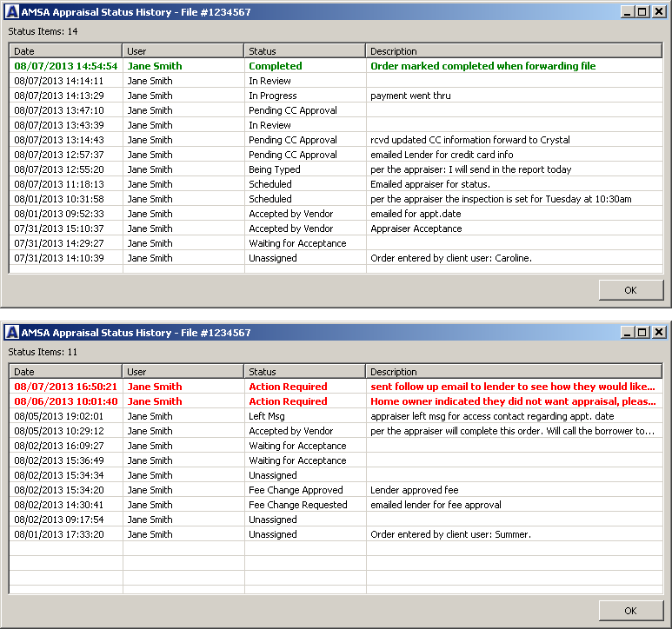Select 'per the appraiser: I will send in the report today'
This screenshot has width=672, height=629.
(x=470, y=169)
